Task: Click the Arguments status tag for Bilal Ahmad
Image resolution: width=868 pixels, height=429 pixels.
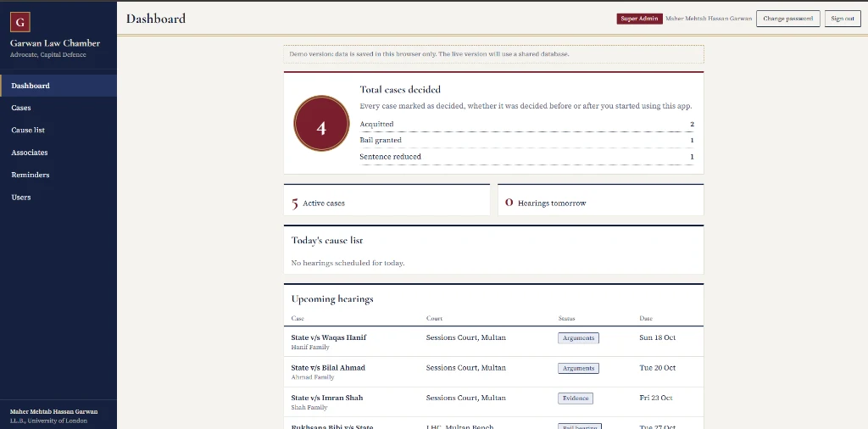Action: click(x=578, y=368)
